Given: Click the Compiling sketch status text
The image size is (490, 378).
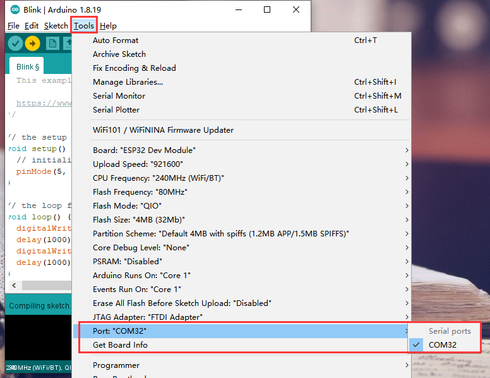Looking at the screenshot, I should (39, 306).
